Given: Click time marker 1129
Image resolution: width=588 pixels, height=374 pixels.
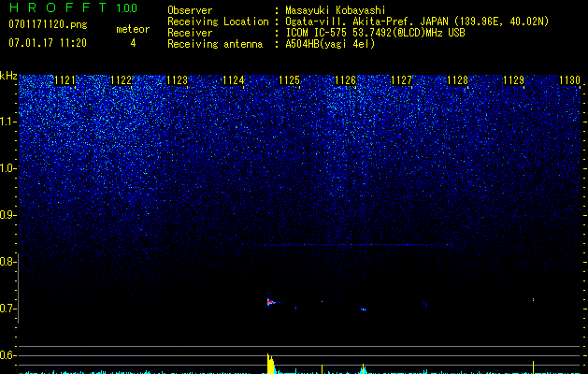Looking at the screenshot, I should click(513, 80).
